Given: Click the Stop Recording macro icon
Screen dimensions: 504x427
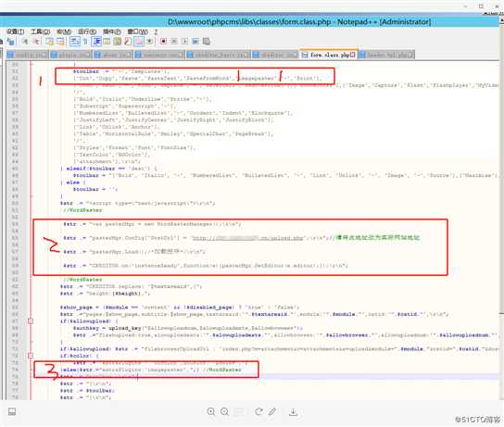Looking at the screenshot, I should (174, 41).
